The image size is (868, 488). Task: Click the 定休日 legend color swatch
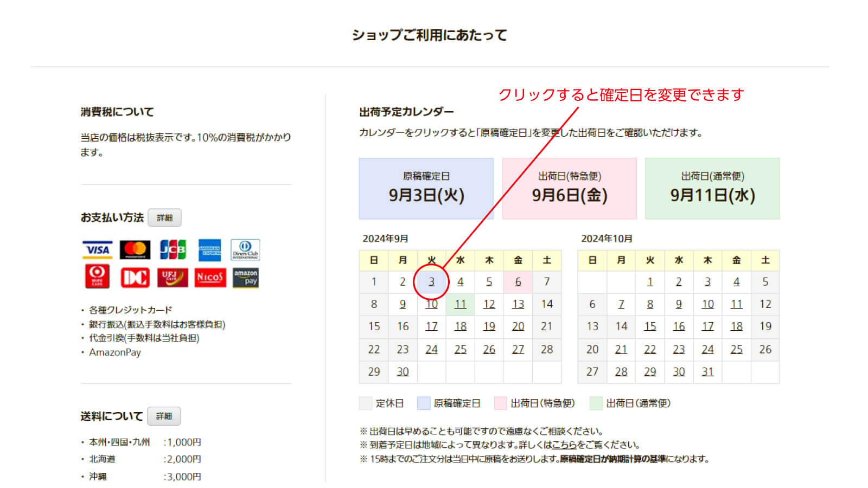pyautogui.click(x=366, y=403)
